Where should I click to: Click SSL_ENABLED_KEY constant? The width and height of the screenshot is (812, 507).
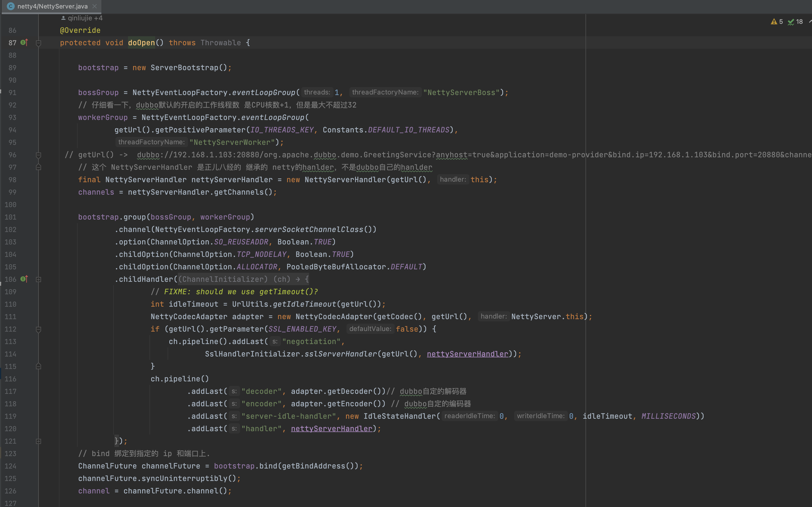click(x=302, y=329)
